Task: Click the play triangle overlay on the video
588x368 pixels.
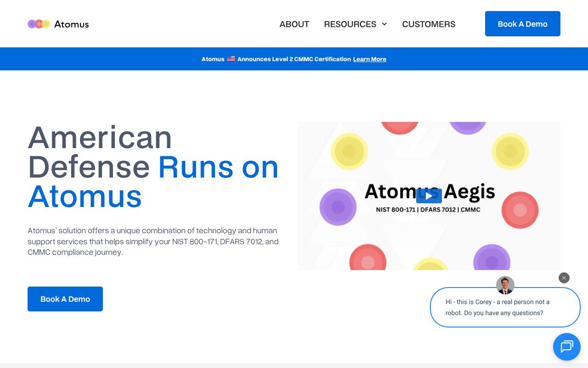Action: point(429,195)
